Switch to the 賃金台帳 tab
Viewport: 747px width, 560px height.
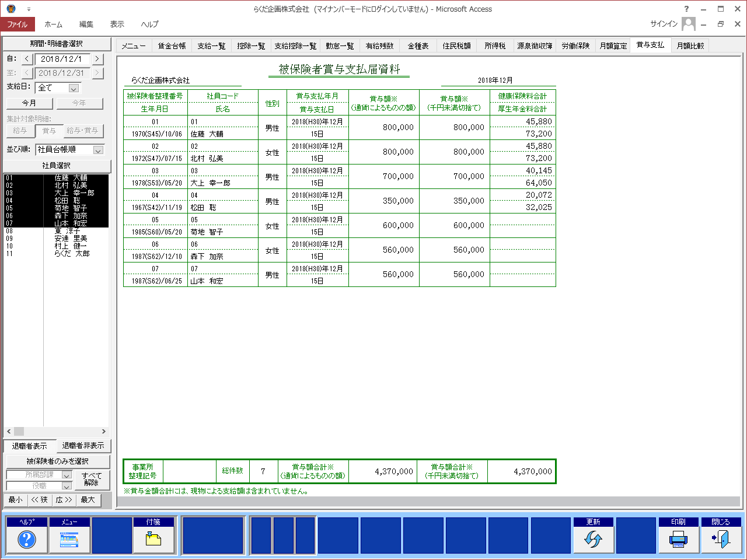click(x=172, y=45)
